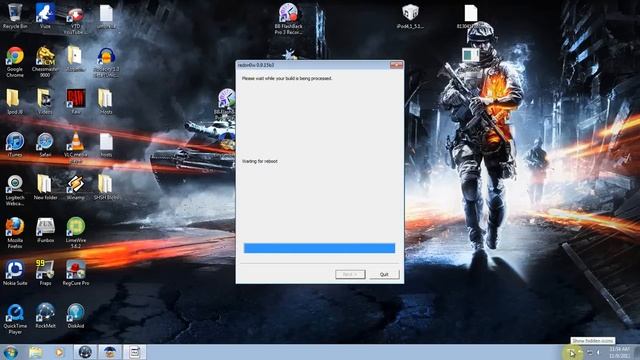Select the RockMelt browser shortcut
Viewport: 640px width, 360px height.
[x=45, y=316]
